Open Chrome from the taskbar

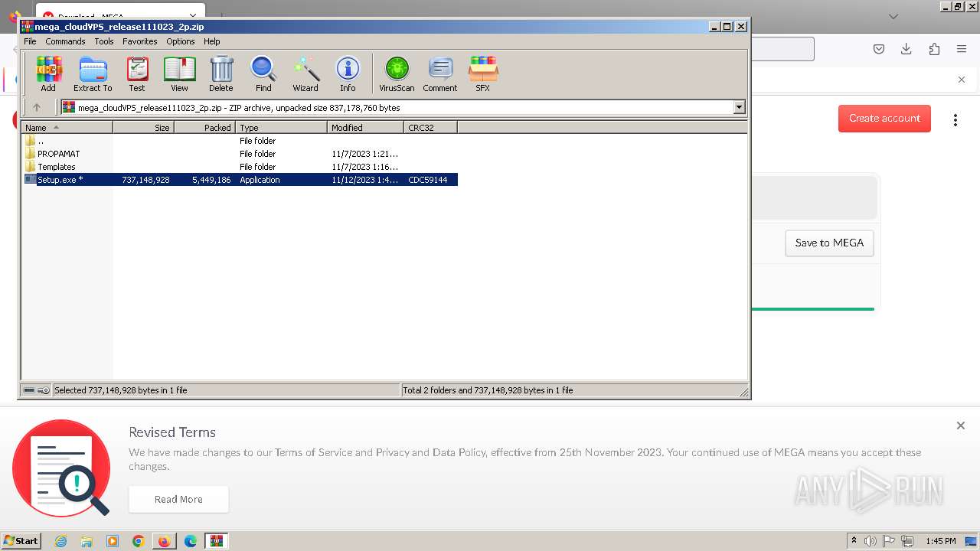[139, 541]
